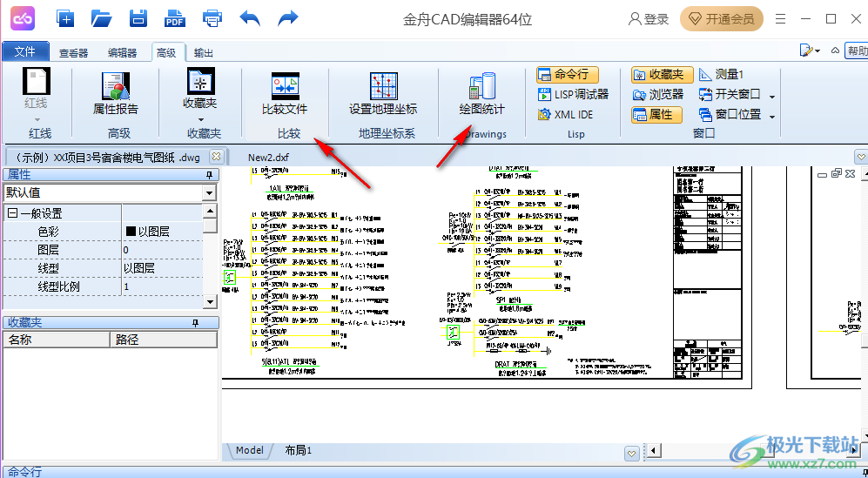Switch to the New2.dxf document tab
Screen dimensions: 868x478
coord(268,158)
